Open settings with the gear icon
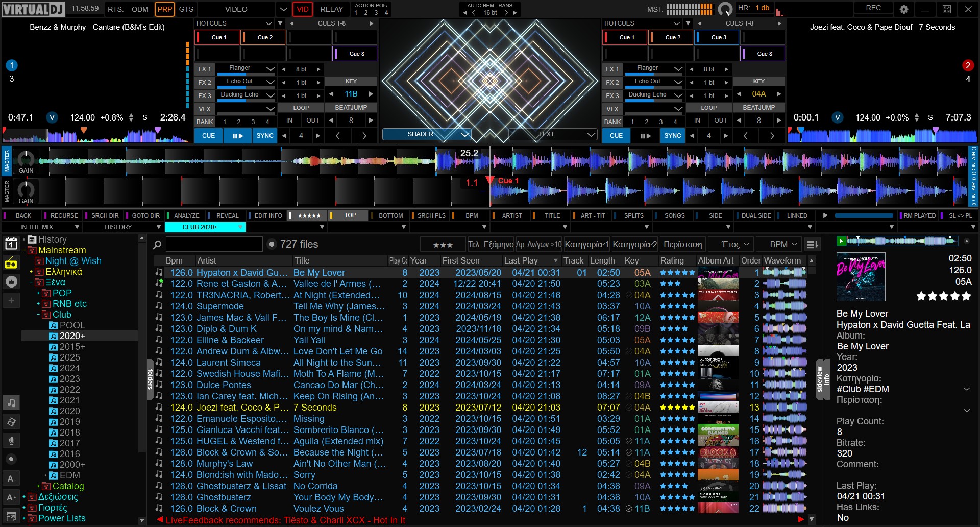Screen dimensions: 980x527 point(904,9)
